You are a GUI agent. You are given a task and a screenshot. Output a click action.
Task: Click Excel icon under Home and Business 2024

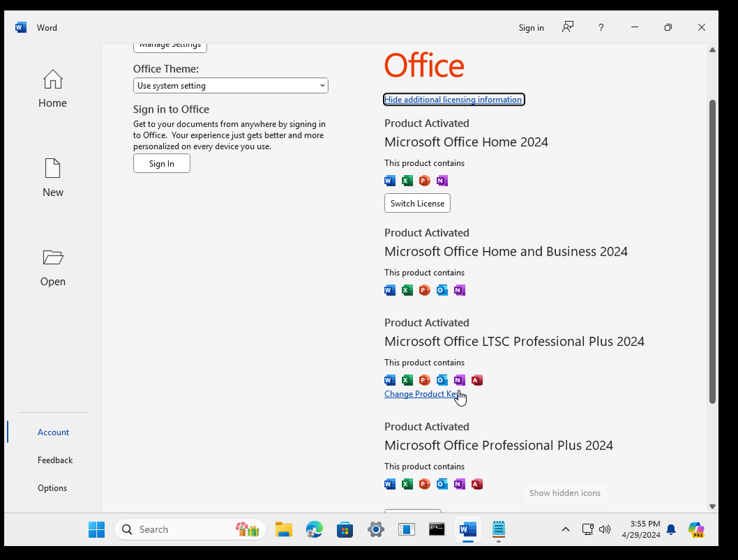407,290
